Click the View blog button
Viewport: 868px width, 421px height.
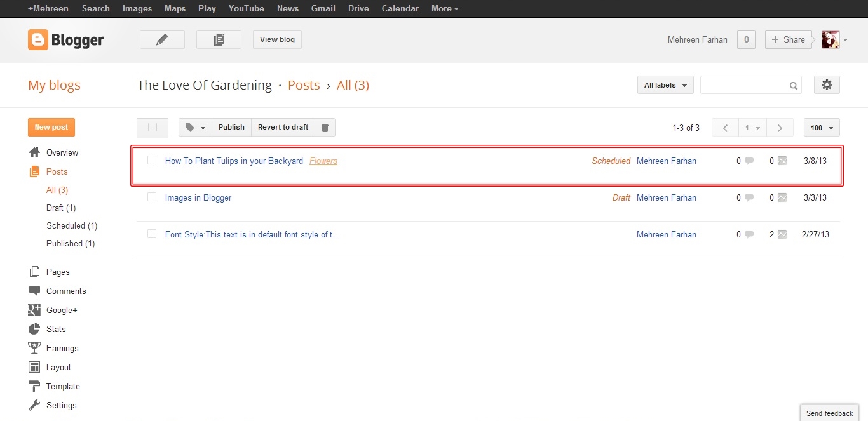(x=278, y=39)
